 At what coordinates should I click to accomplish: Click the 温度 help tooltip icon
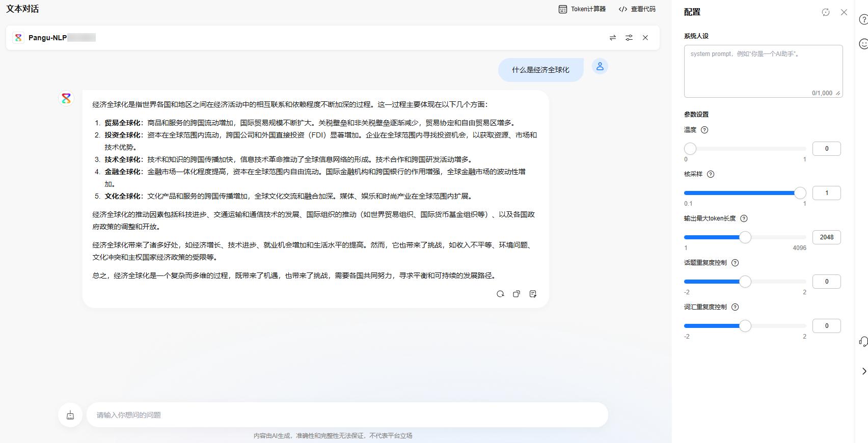click(x=704, y=130)
